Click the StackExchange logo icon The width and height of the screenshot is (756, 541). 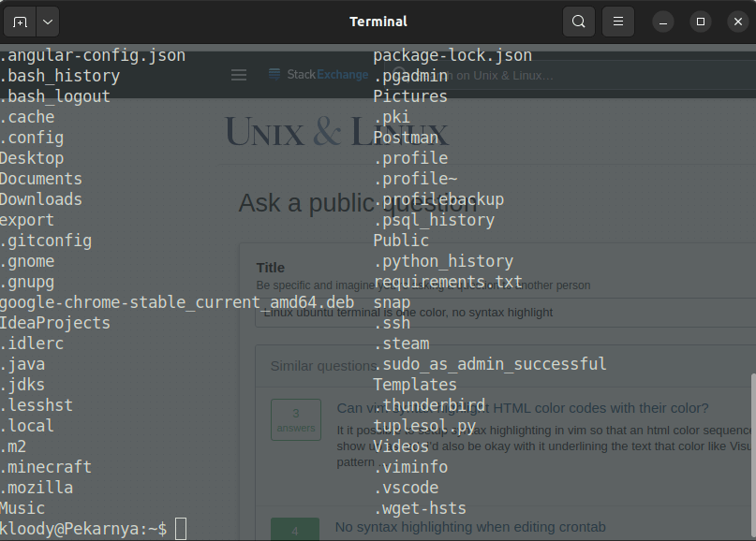pos(274,74)
